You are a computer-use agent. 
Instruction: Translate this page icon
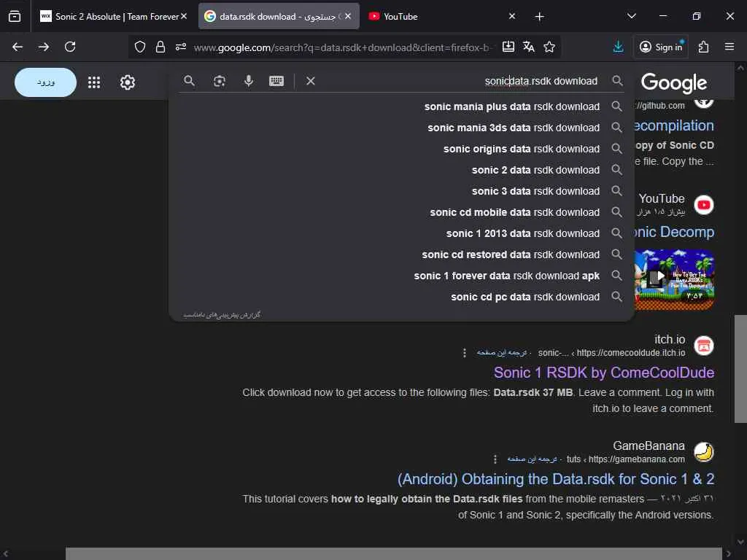click(x=529, y=47)
